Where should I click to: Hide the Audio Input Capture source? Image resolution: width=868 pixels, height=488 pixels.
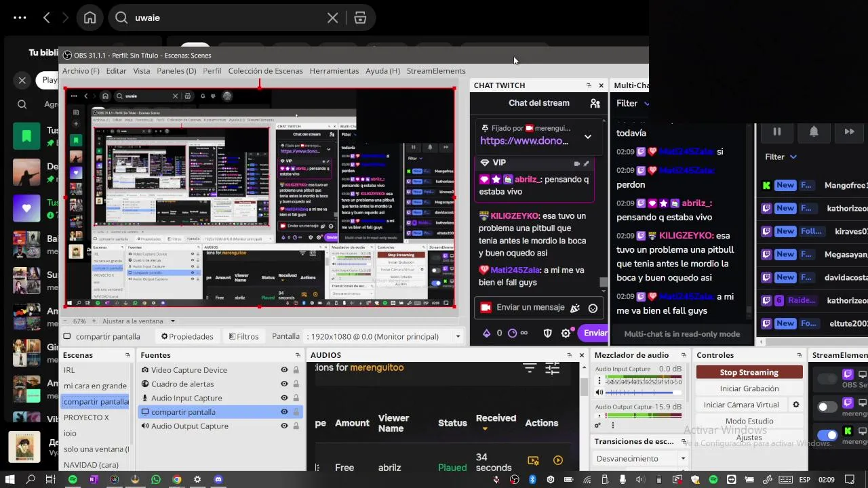pyautogui.click(x=284, y=398)
